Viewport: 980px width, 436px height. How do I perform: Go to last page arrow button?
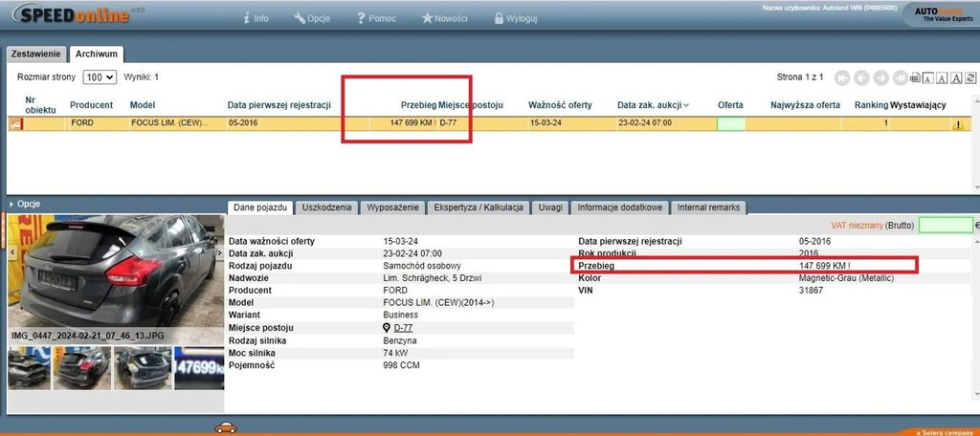click(x=900, y=77)
